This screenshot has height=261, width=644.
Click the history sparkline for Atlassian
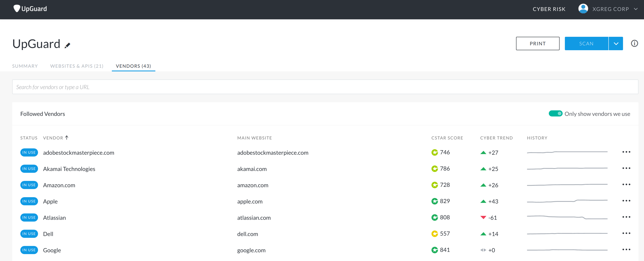tap(567, 217)
